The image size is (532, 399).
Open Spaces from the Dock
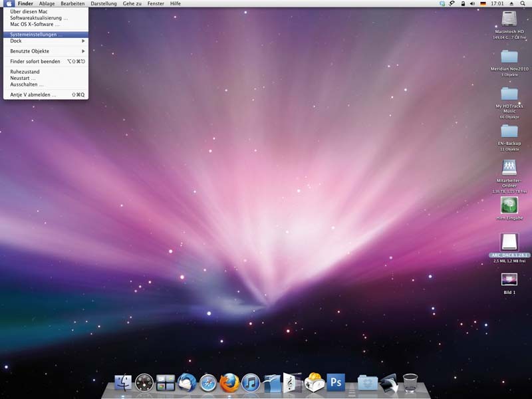166,383
